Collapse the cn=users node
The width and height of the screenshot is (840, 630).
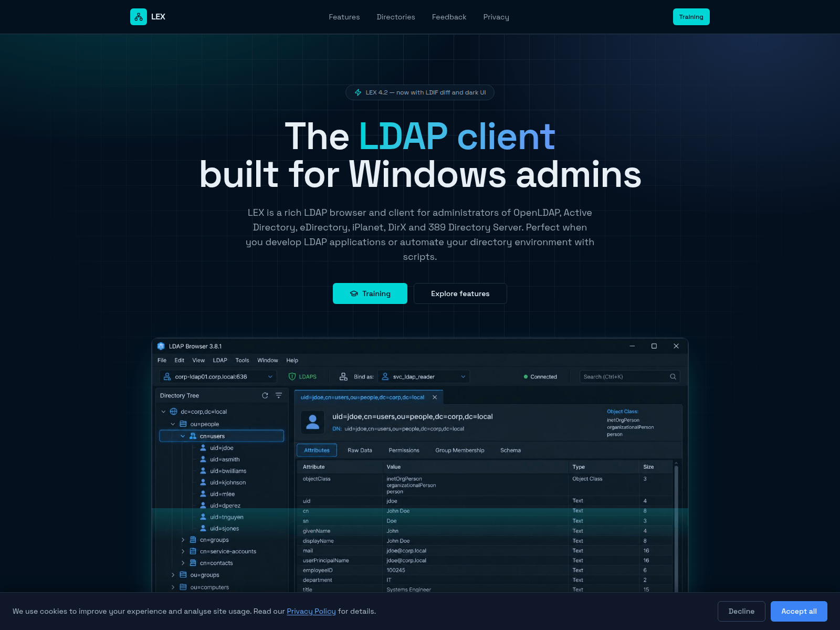[183, 436]
